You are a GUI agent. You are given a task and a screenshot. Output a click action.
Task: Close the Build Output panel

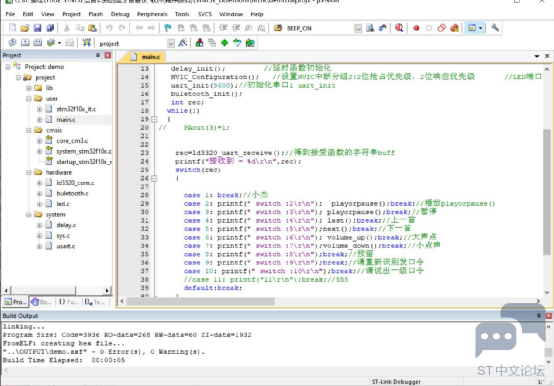click(x=548, y=316)
